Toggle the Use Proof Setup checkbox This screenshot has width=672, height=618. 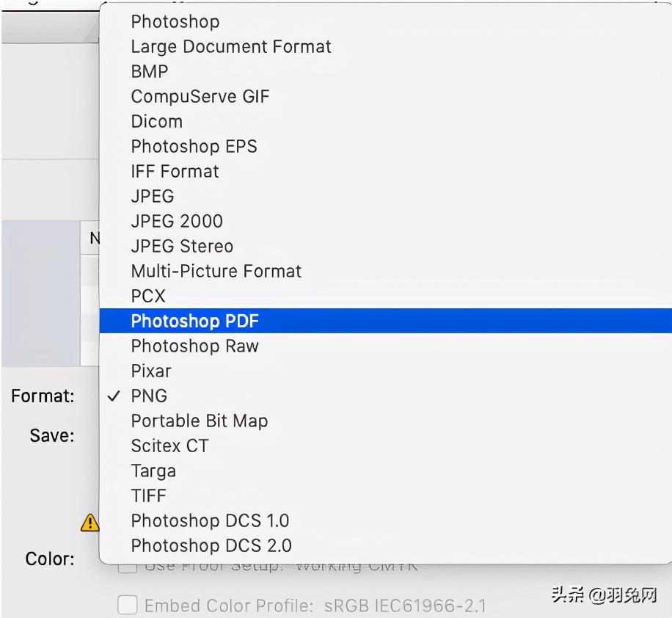point(128,566)
